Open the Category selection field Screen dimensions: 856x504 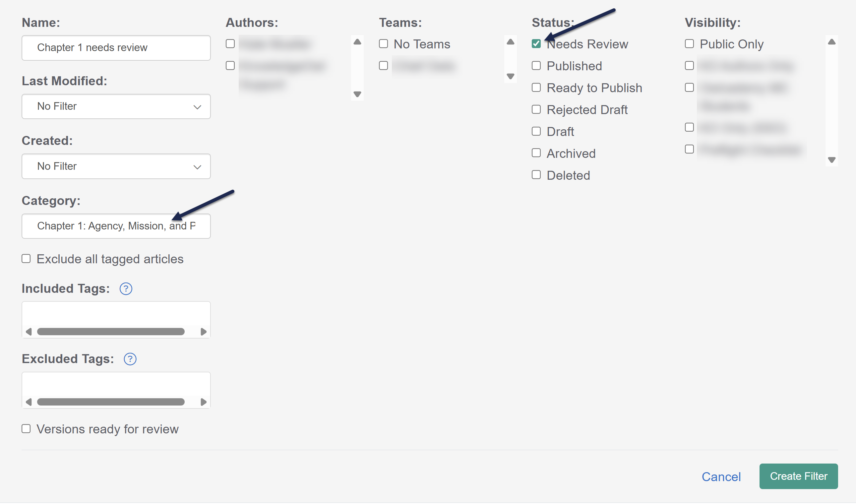click(x=116, y=226)
